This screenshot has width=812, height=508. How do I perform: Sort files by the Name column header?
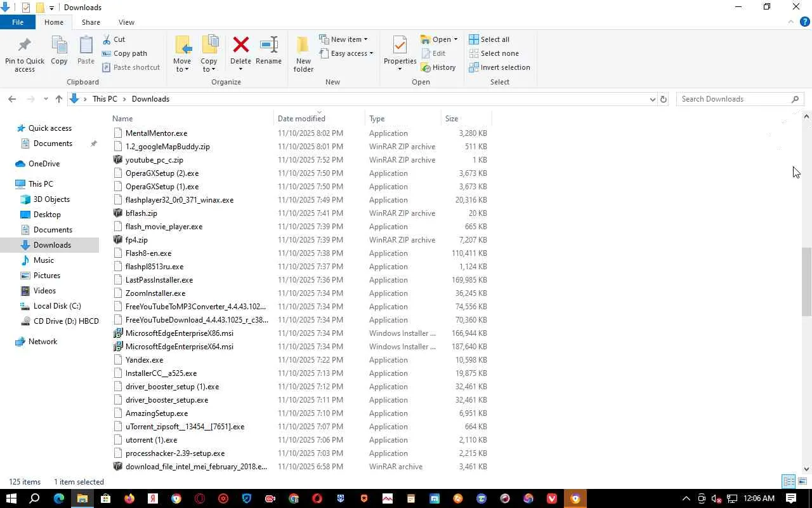[x=192, y=119]
